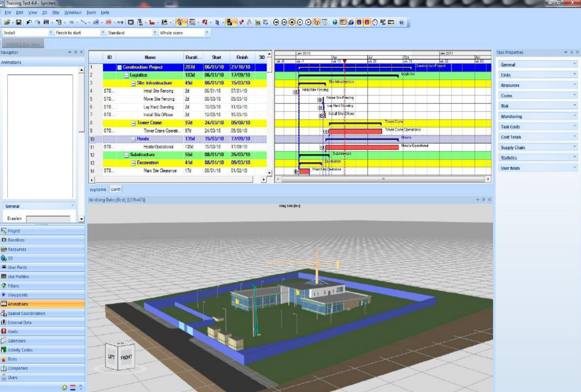Open the Resources navigator panel

(x=42, y=249)
